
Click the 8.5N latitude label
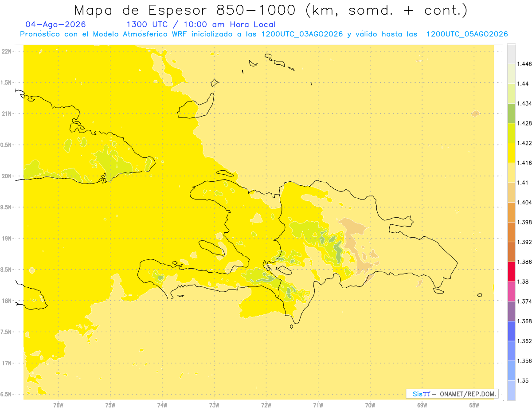(x=7, y=270)
